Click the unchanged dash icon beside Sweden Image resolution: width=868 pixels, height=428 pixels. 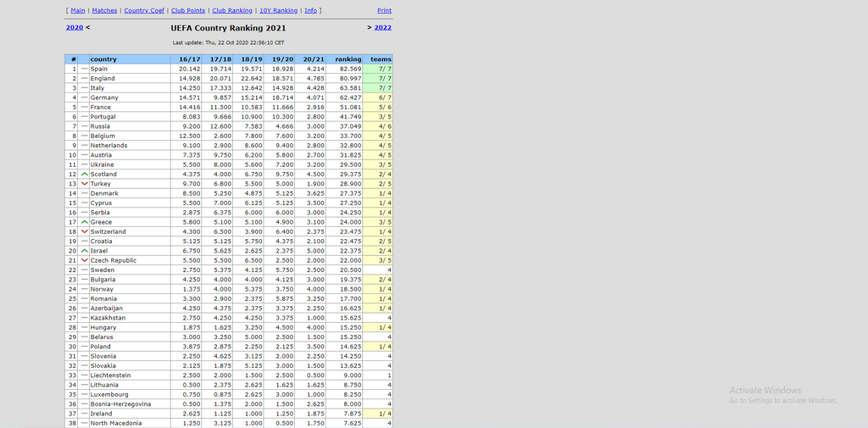point(84,270)
